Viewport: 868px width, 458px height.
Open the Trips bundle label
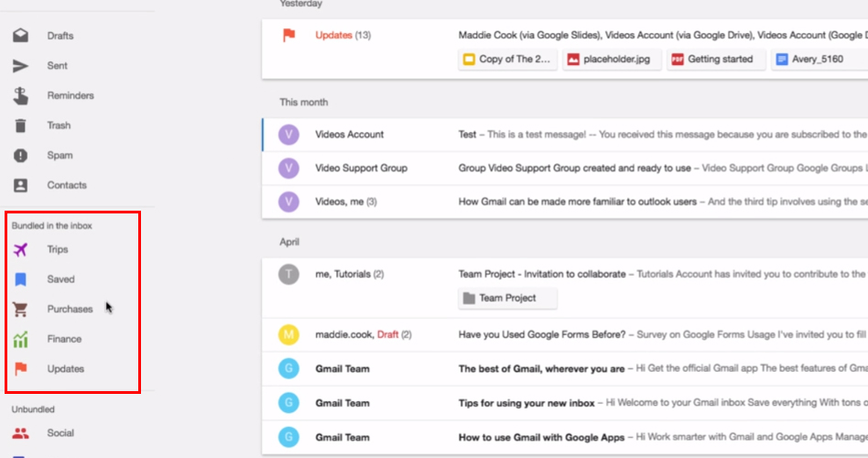click(x=58, y=249)
